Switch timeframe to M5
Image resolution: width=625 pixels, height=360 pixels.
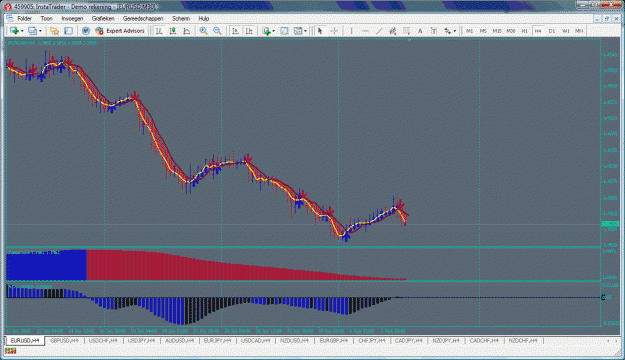coord(483,31)
